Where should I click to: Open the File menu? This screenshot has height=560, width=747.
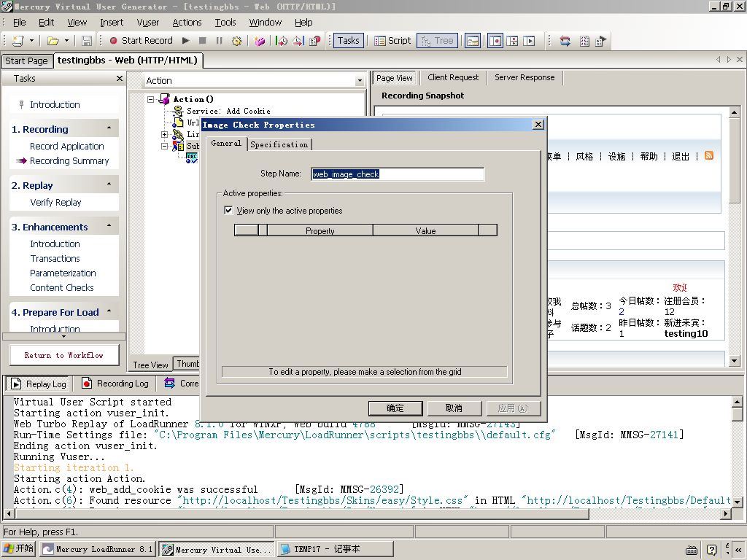(20, 23)
